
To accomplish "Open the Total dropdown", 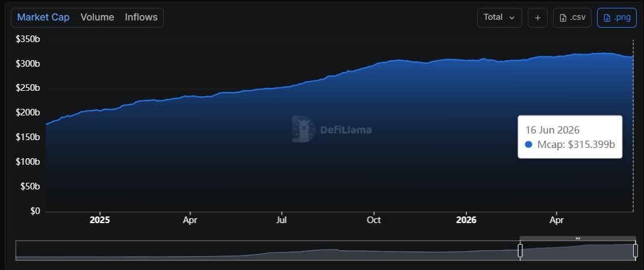I will [x=499, y=17].
